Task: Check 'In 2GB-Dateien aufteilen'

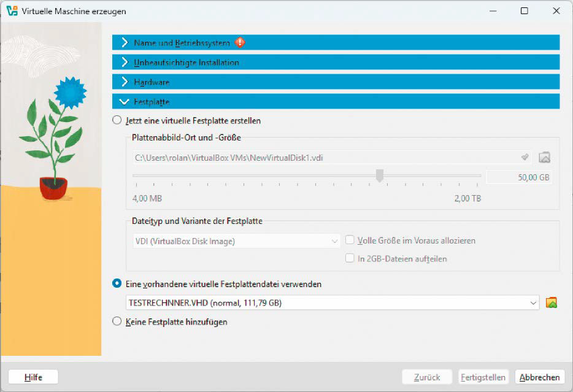Action: 348,258
